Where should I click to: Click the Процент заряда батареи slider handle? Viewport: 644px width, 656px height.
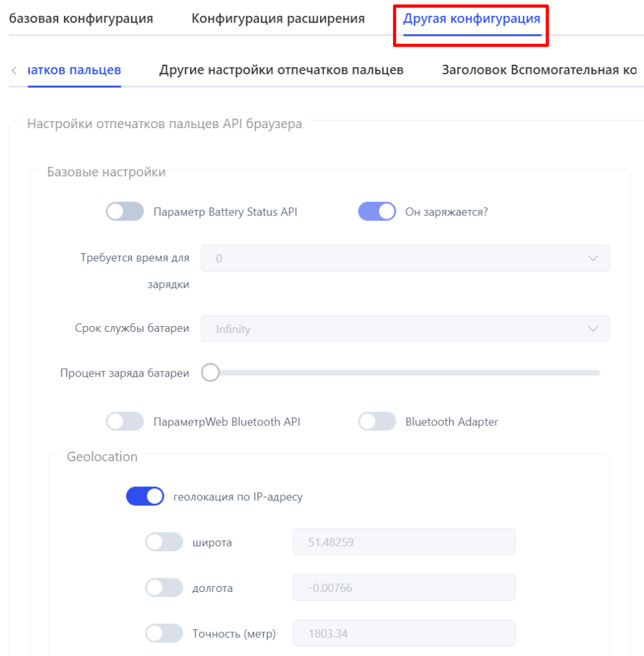(211, 372)
